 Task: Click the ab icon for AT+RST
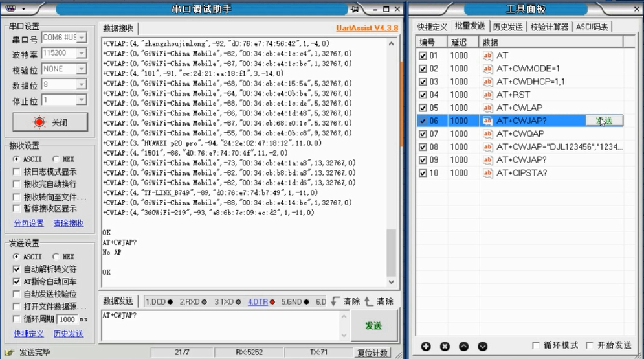coord(487,95)
